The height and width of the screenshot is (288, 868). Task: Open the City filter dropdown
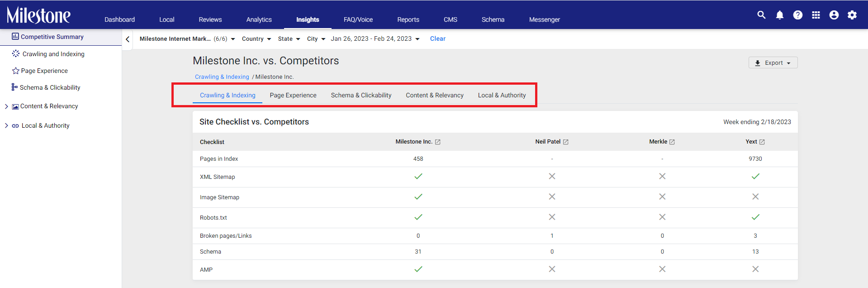[316, 39]
